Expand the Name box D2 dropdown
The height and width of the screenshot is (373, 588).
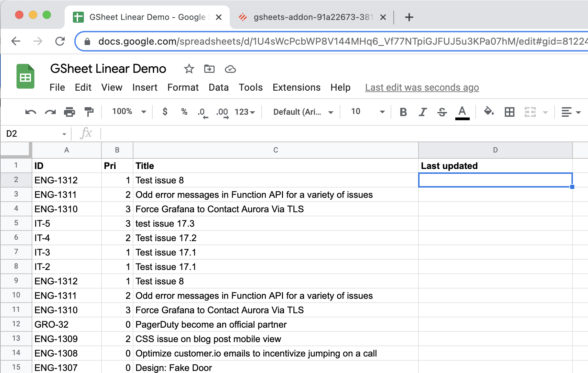point(64,134)
